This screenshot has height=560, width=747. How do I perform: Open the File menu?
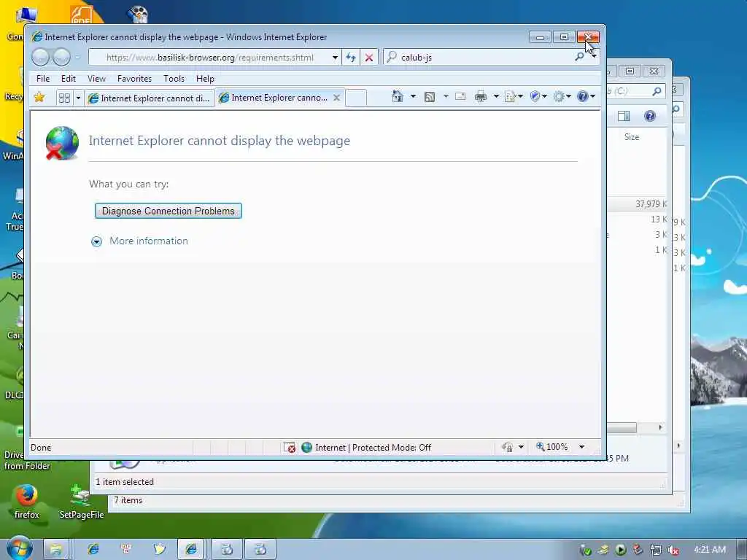coord(43,79)
